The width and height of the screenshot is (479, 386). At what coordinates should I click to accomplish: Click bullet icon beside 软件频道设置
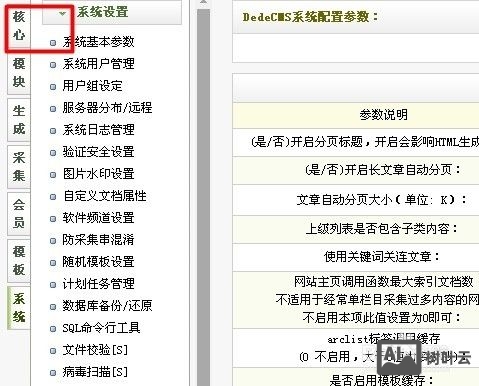point(53,219)
